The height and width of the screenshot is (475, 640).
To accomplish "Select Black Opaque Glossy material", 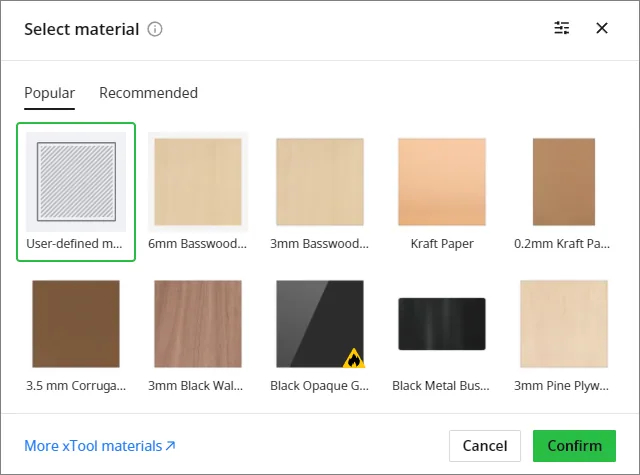I will coord(320,324).
